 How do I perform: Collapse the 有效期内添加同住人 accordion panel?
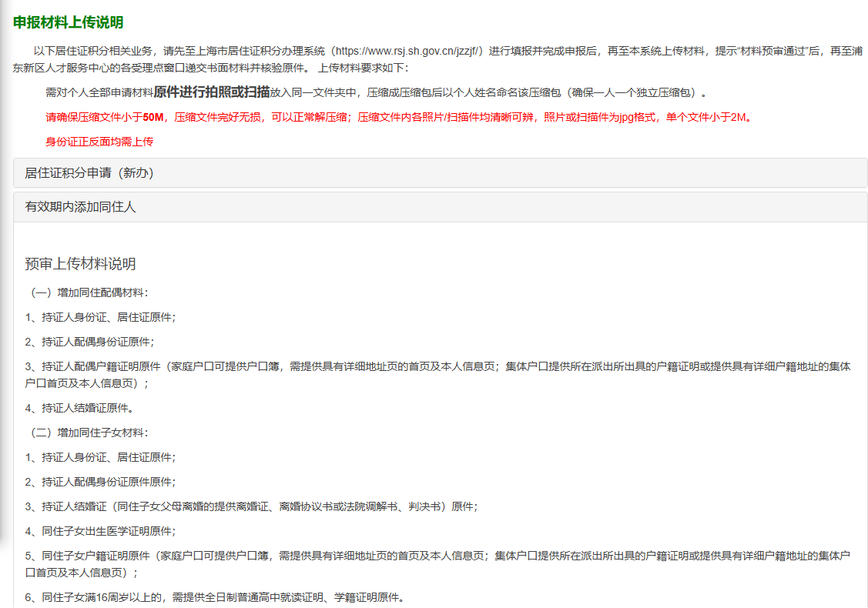pos(80,207)
